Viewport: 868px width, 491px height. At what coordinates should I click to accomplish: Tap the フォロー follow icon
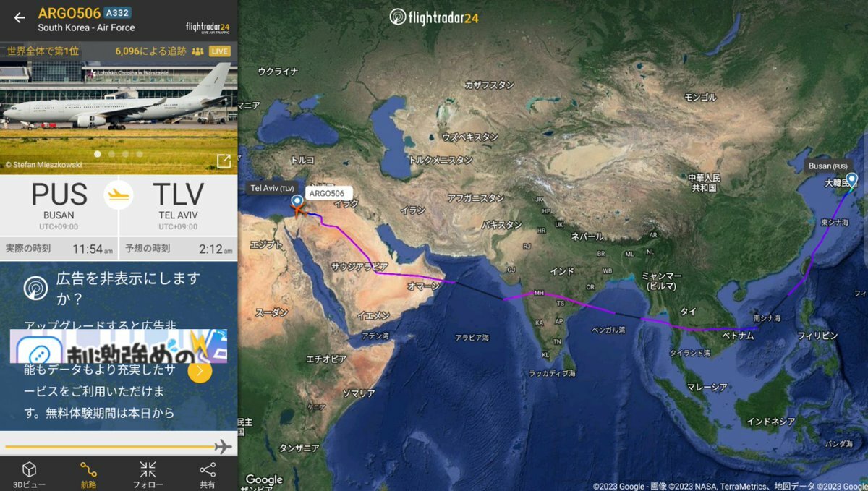[x=148, y=469]
